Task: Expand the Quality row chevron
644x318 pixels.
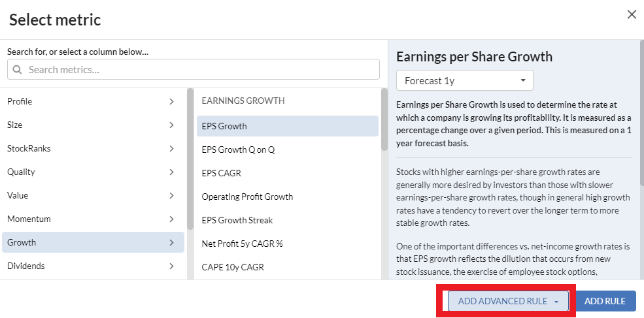Action: pyautogui.click(x=172, y=172)
